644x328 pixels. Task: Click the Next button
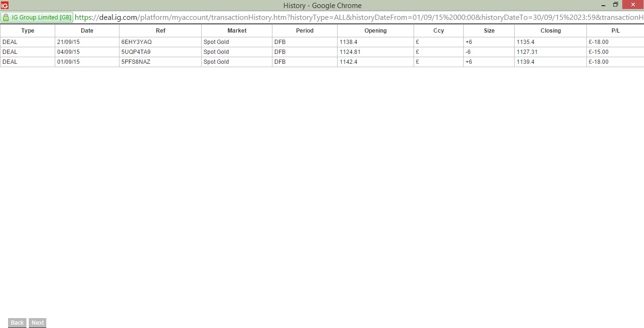click(38, 323)
